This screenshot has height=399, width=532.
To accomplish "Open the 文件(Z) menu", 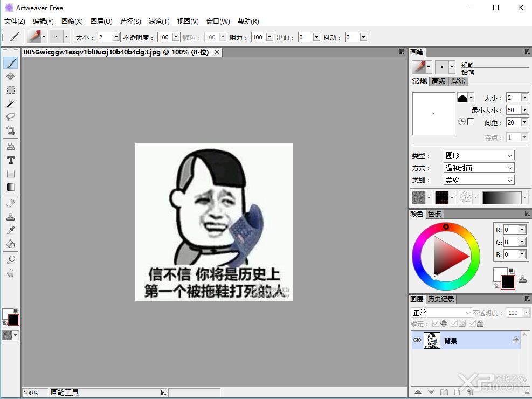I will pos(15,22).
